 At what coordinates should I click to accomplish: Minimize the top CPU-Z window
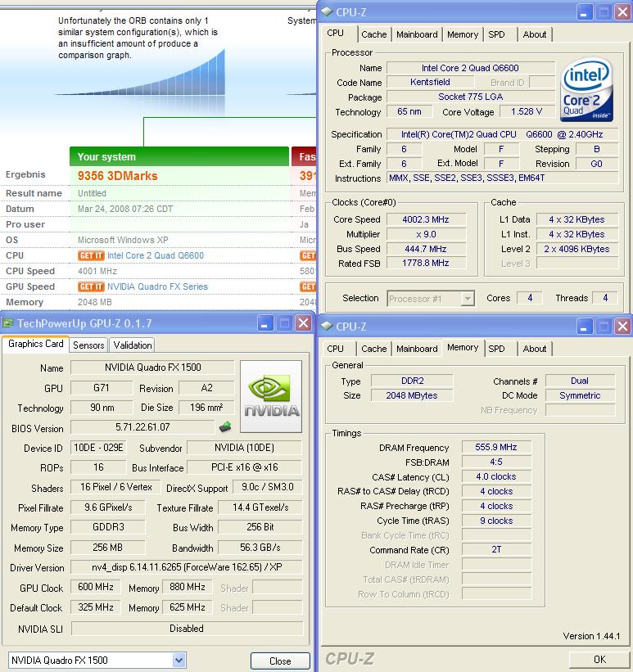(584, 12)
